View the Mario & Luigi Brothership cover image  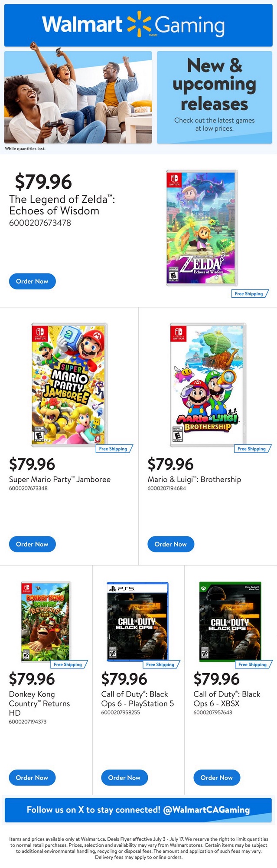coord(208,385)
